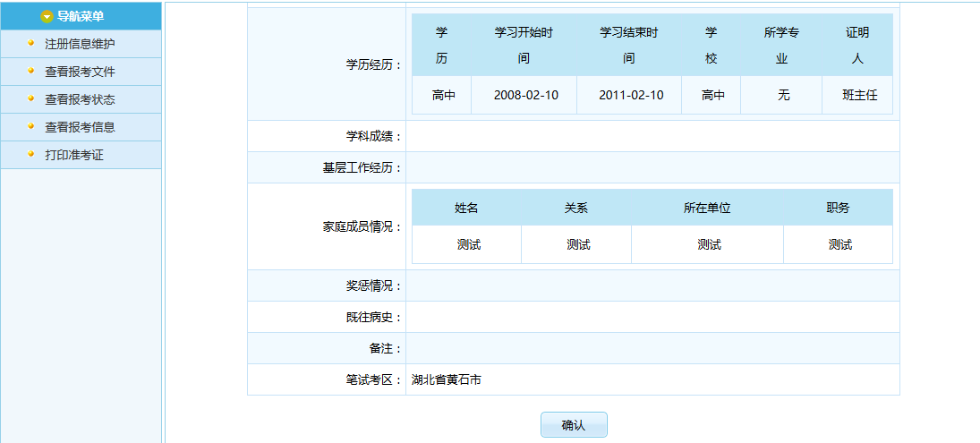Select the 2008-02-10 start date cell

[525, 95]
